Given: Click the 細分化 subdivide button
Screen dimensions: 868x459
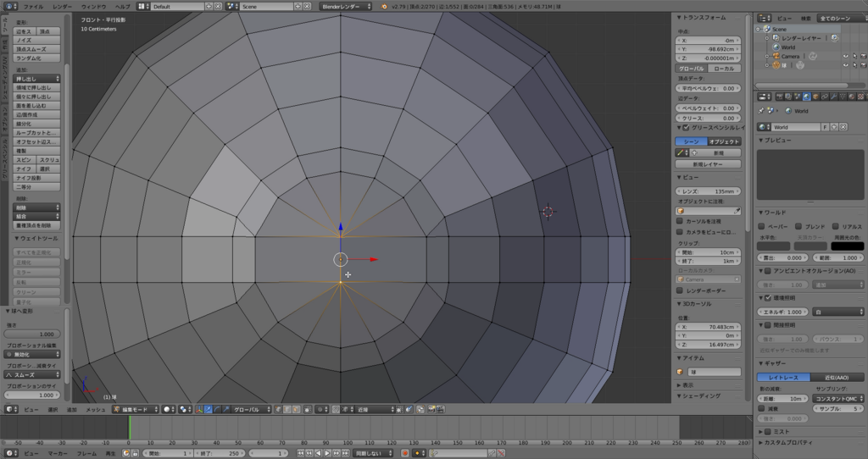Looking at the screenshot, I should tap(36, 124).
